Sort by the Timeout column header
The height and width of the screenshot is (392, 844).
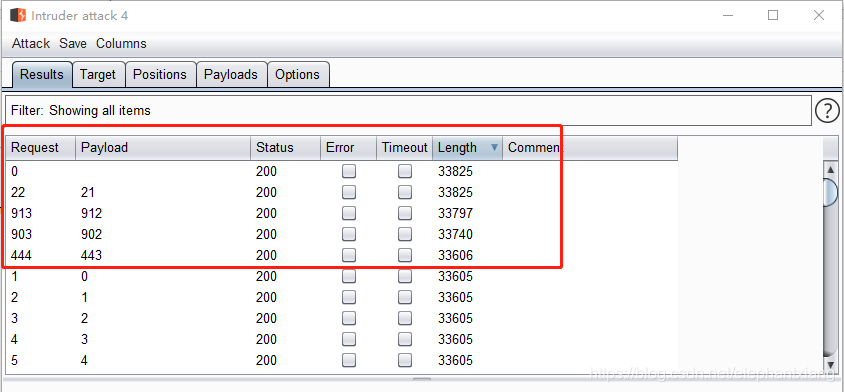click(404, 148)
